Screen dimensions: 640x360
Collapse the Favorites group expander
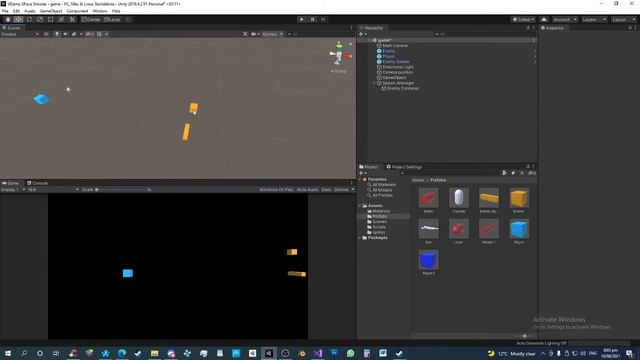pyautogui.click(x=360, y=179)
